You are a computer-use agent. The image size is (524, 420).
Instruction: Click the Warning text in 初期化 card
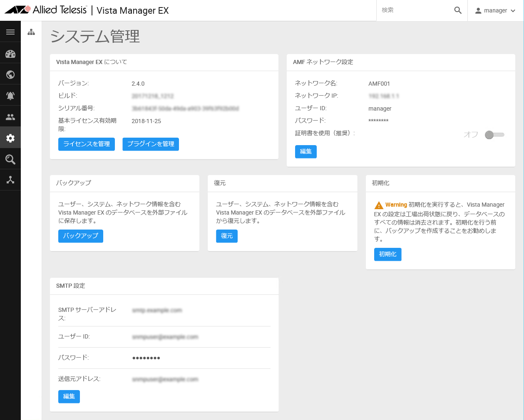click(x=396, y=205)
